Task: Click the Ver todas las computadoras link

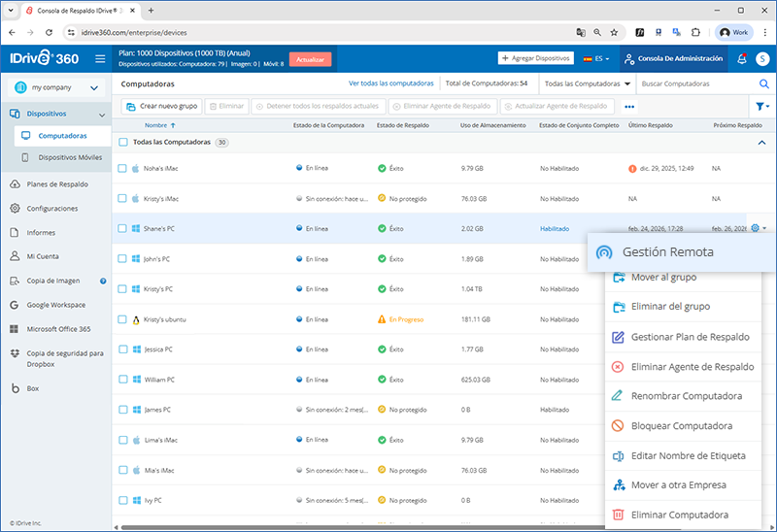Action: [389, 83]
